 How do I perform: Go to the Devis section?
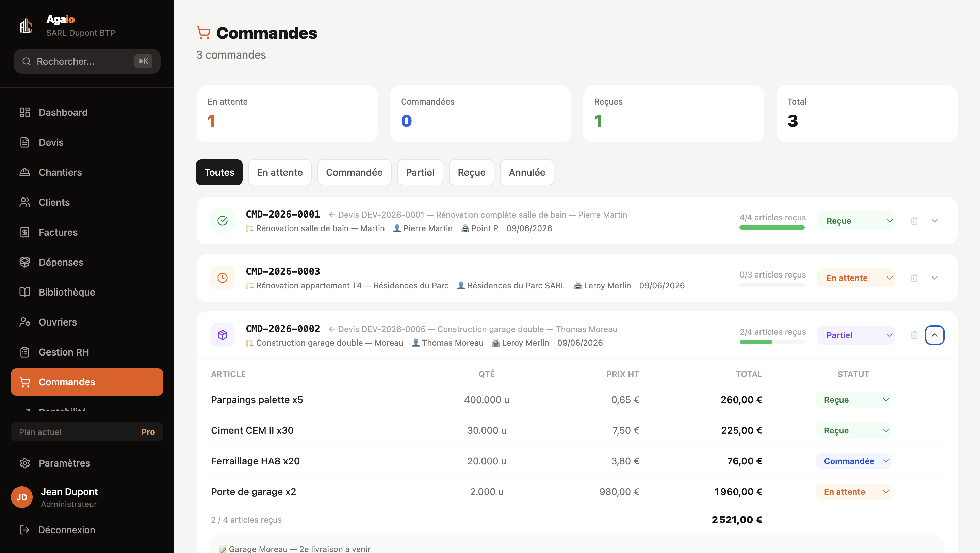click(x=87, y=142)
